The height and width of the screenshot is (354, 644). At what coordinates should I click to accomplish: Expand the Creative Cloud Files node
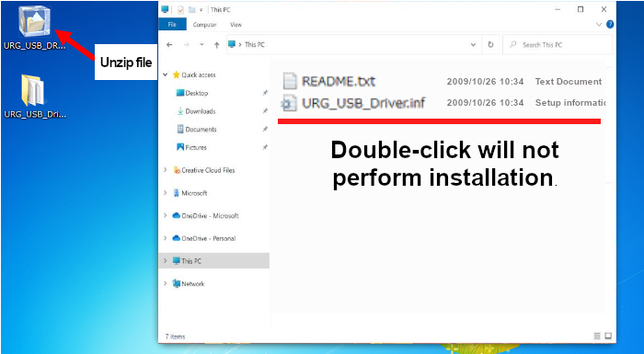[166, 170]
